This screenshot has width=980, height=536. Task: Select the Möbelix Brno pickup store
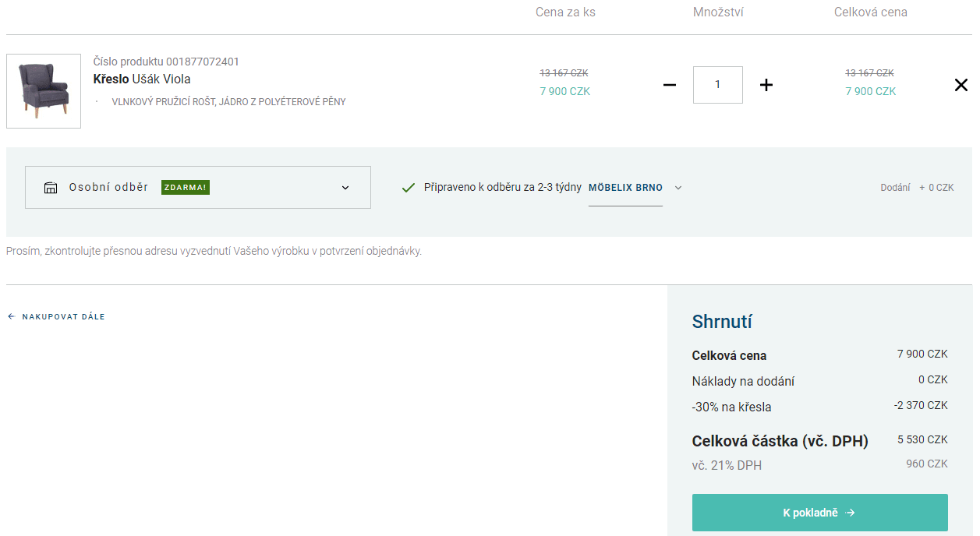tap(625, 188)
